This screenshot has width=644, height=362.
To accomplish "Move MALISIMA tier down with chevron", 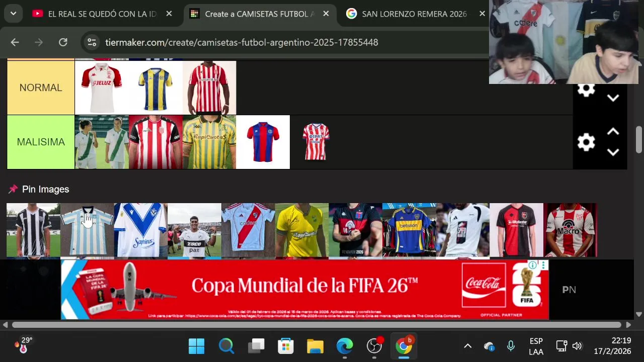I will (613, 152).
